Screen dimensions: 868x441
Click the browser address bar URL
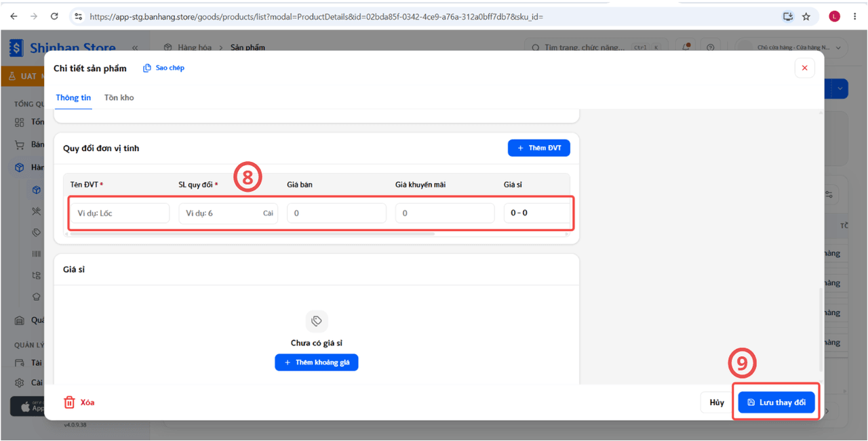coord(317,16)
